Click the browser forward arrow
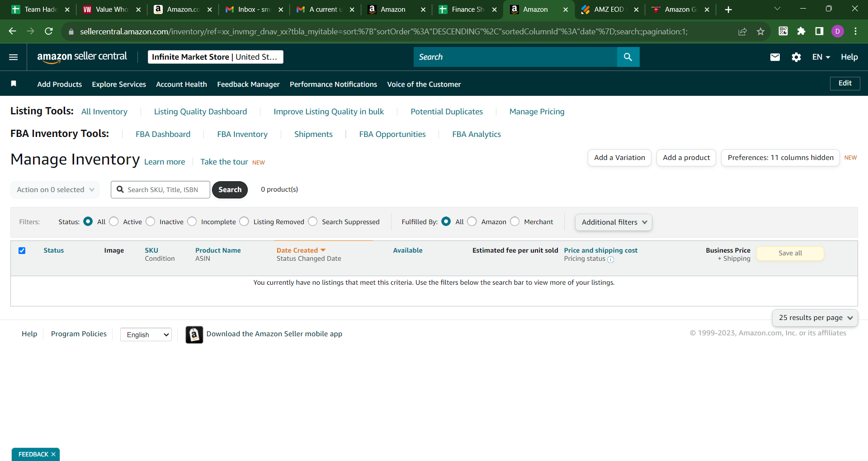The width and height of the screenshot is (868, 461). click(x=31, y=31)
